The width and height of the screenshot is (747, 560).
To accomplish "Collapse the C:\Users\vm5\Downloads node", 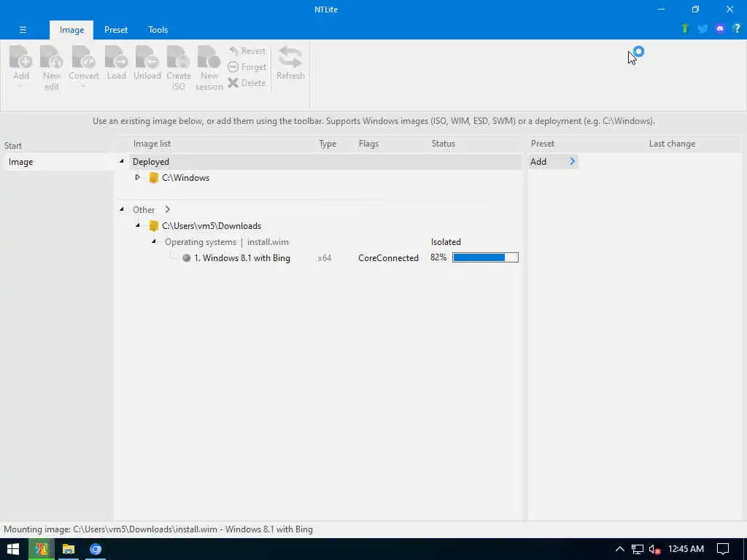I will [x=138, y=225].
